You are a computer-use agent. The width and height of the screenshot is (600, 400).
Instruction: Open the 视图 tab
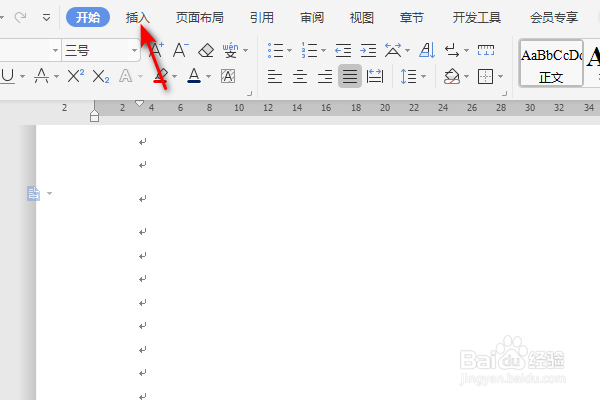tap(362, 18)
